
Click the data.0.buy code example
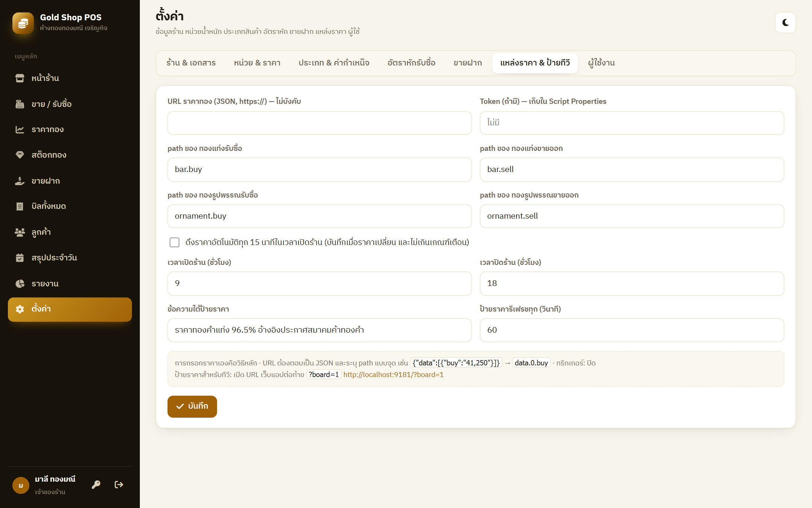(x=531, y=363)
